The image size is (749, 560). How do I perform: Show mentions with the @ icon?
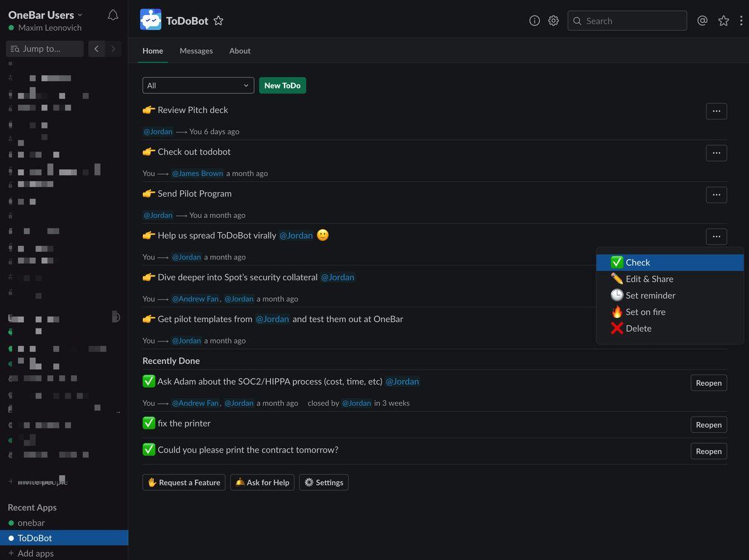702,21
